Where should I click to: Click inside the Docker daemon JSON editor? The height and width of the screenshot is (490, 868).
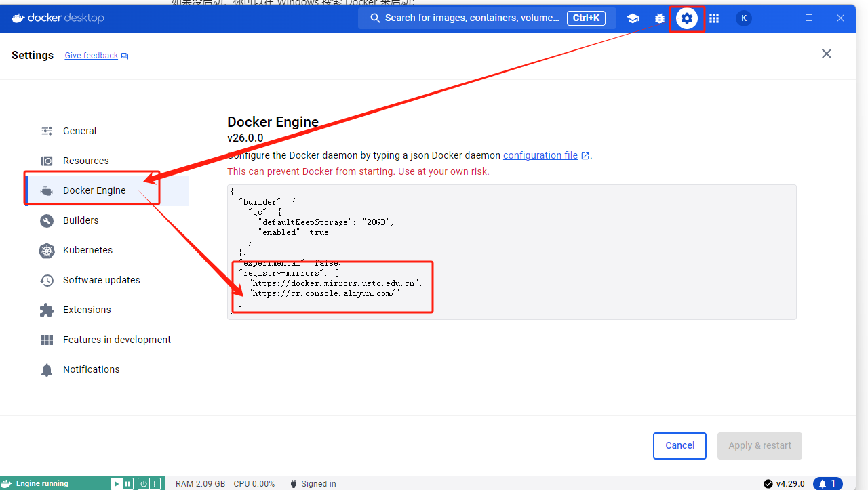coord(512,251)
